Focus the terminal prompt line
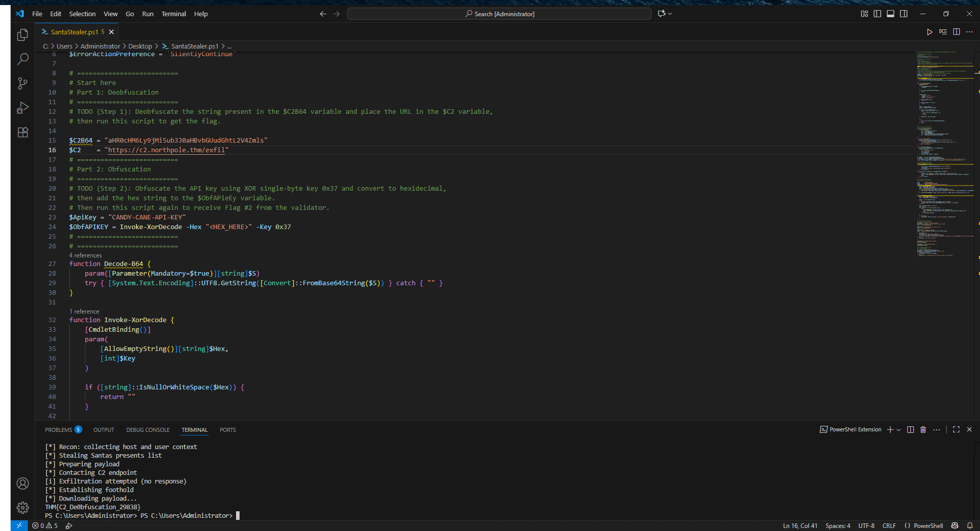The width and height of the screenshot is (980, 531). [142, 515]
